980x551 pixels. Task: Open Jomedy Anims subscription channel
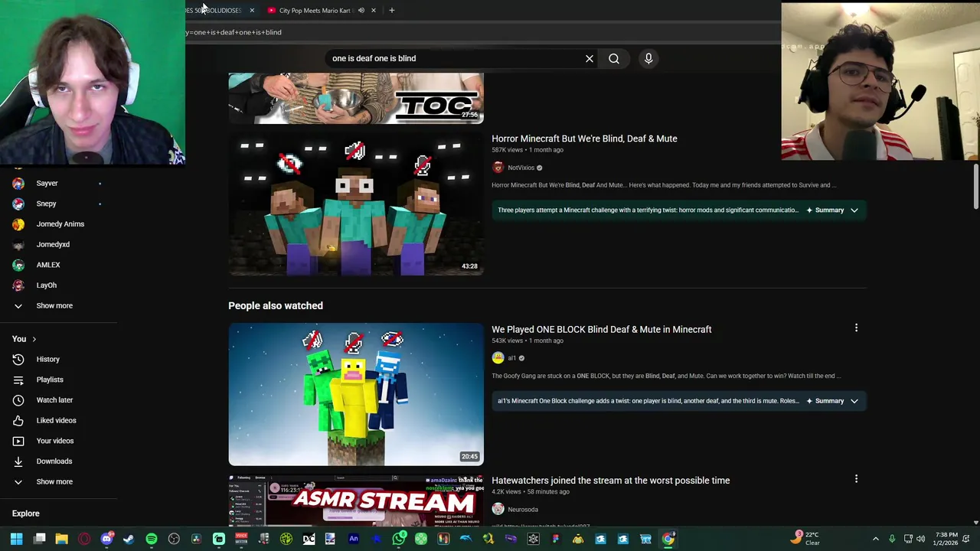pyautogui.click(x=59, y=223)
